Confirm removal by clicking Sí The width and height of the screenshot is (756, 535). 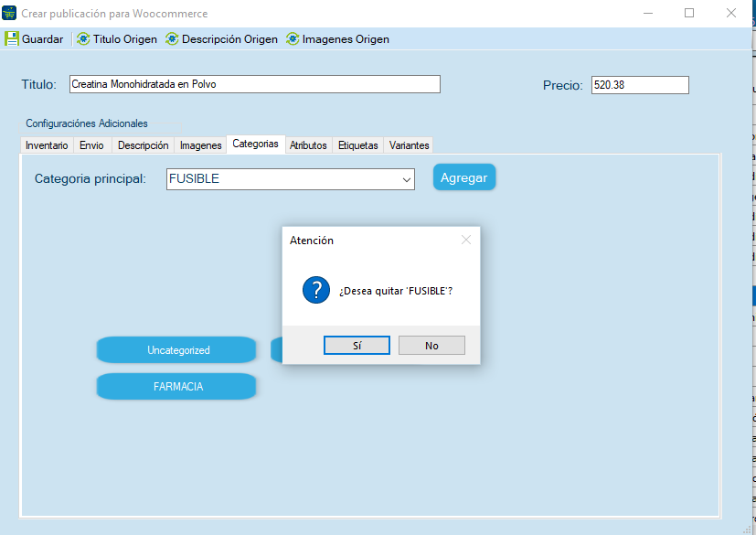pyautogui.click(x=357, y=346)
